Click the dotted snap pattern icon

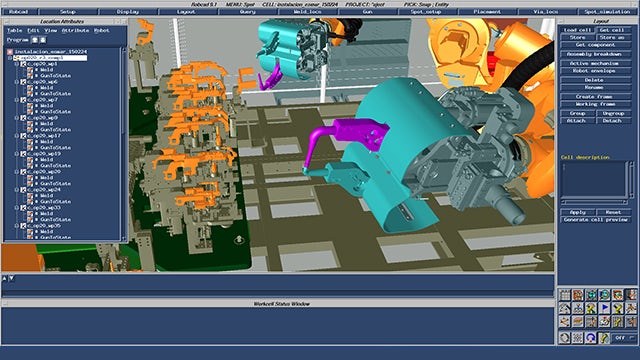pyautogui.click(x=578, y=338)
